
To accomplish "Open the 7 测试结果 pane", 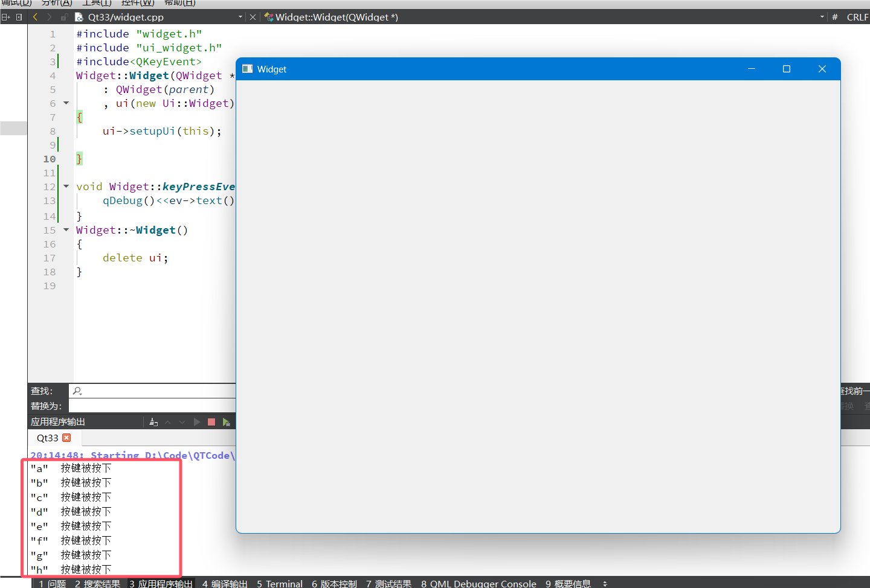I will coord(388,584).
